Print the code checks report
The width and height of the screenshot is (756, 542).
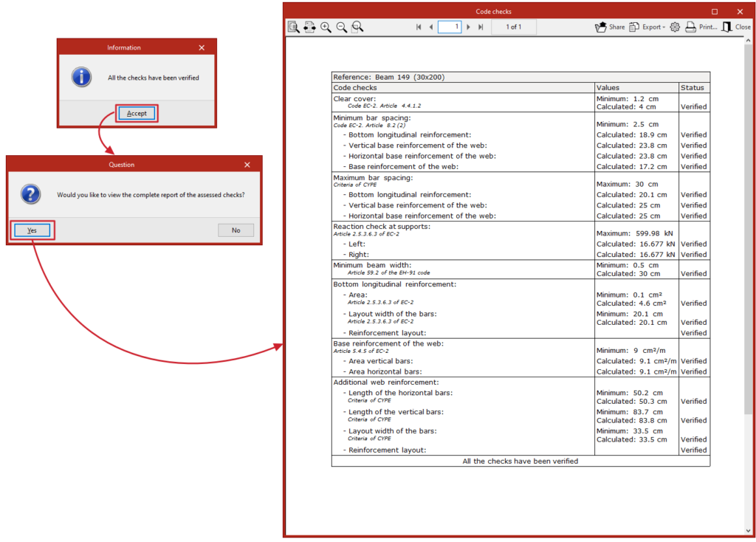point(701,27)
